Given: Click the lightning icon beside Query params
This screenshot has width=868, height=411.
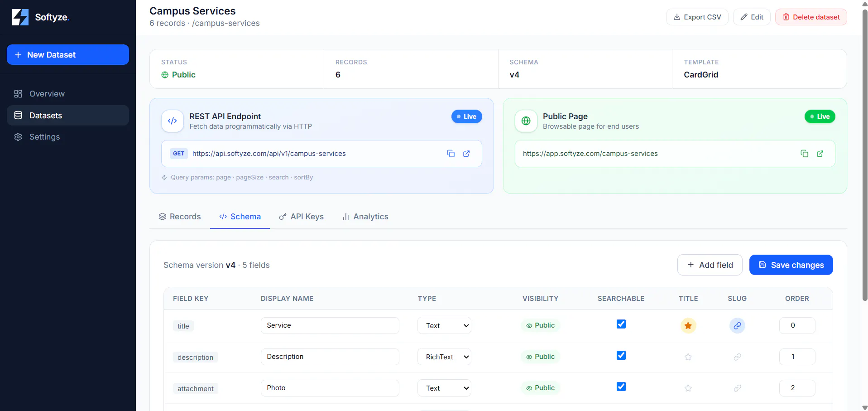Looking at the screenshot, I should point(164,178).
